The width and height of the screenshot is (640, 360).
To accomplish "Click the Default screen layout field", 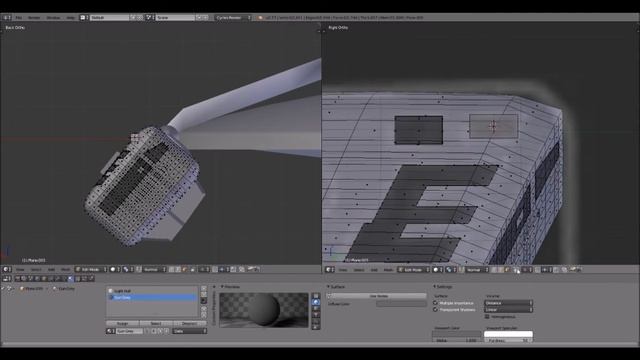I will [x=110, y=18].
